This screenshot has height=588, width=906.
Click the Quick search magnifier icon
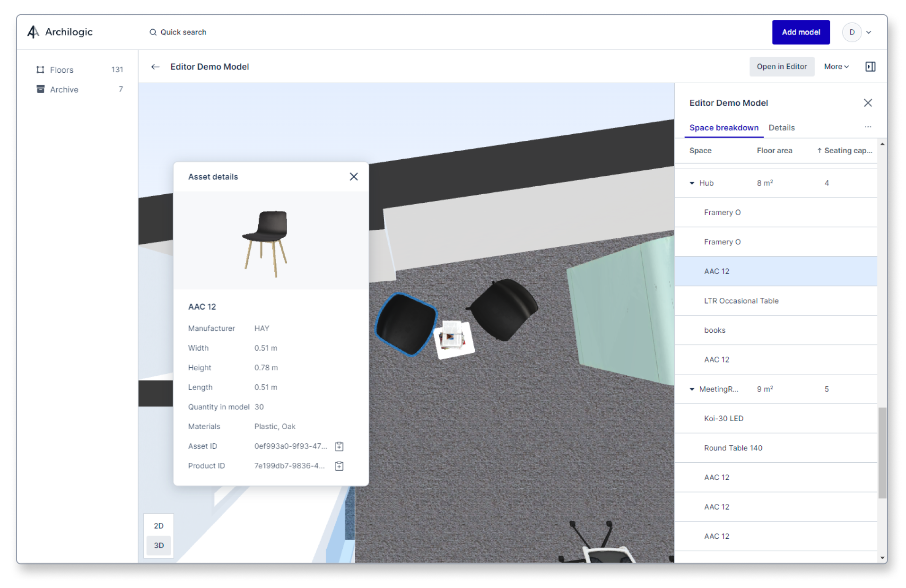point(153,32)
